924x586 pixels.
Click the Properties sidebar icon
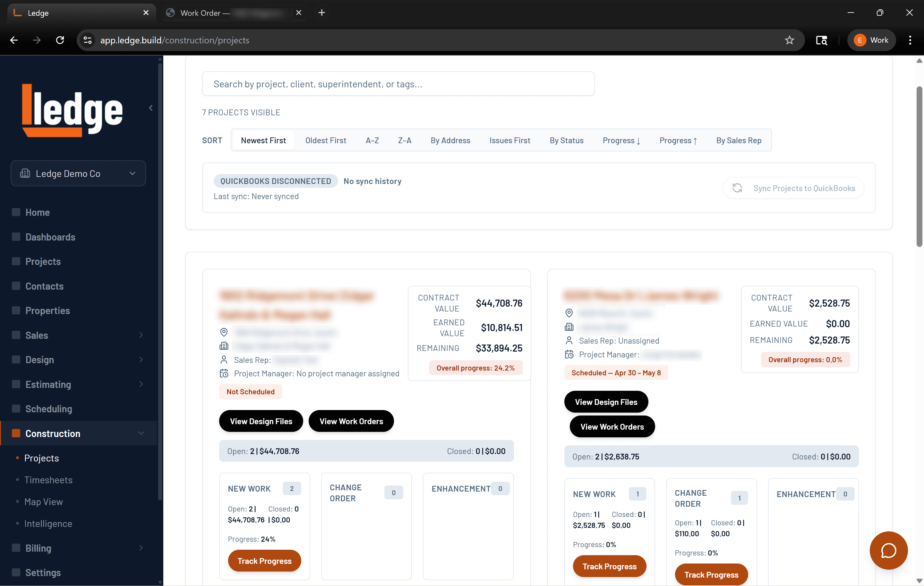coord(16,310)
